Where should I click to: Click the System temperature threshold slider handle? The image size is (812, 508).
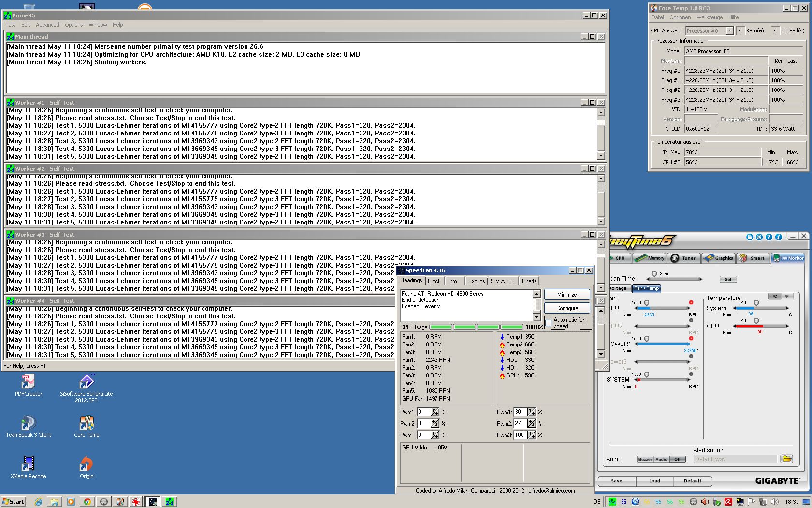point(756,303)
